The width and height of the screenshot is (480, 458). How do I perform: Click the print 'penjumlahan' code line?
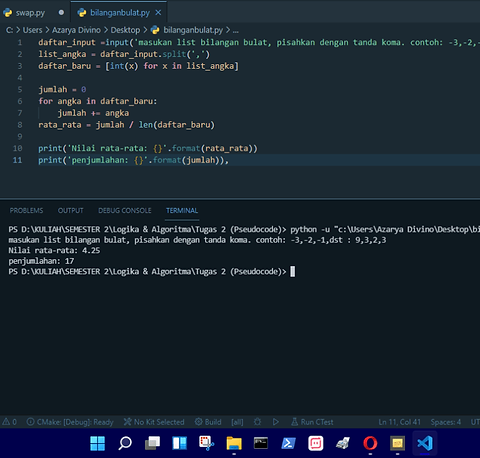coord(134,160)
